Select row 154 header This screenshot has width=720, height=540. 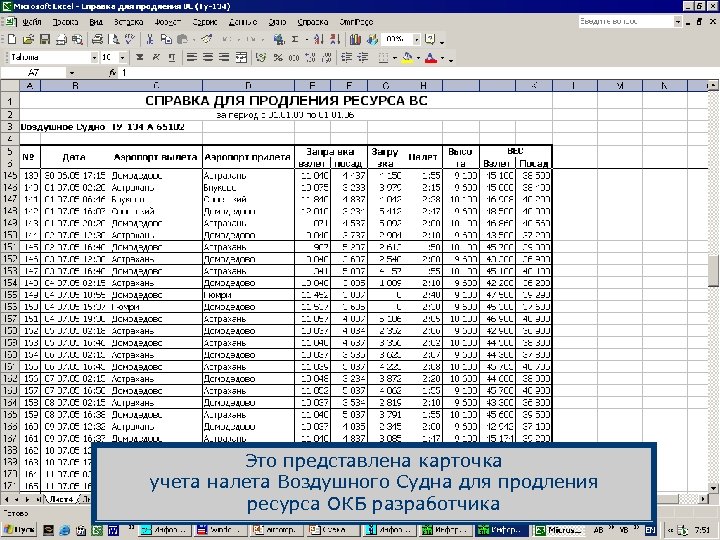(10, 283)
